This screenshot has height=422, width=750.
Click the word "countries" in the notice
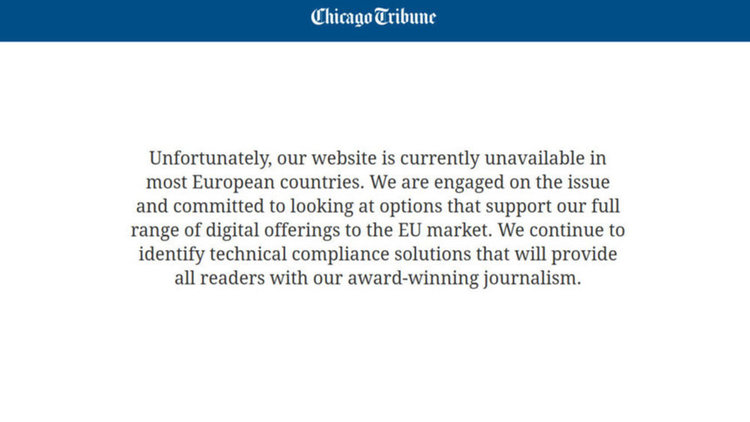tap(321, 182)
